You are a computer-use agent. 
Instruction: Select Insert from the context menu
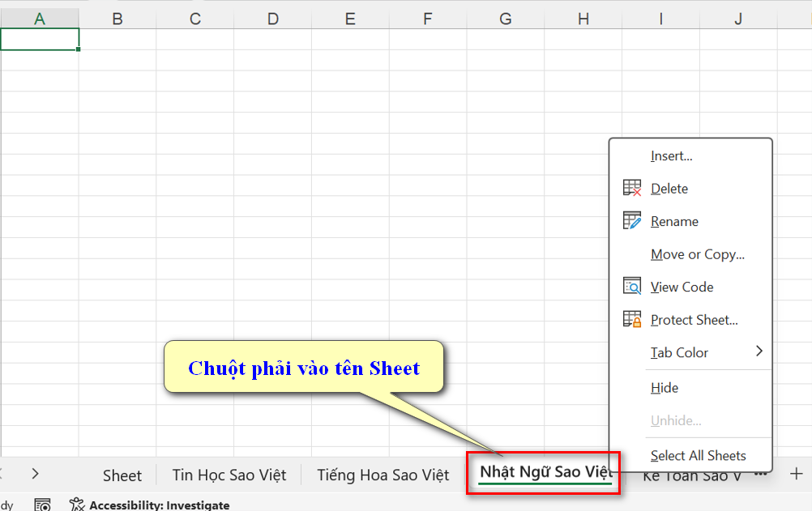tap(671, 155)
